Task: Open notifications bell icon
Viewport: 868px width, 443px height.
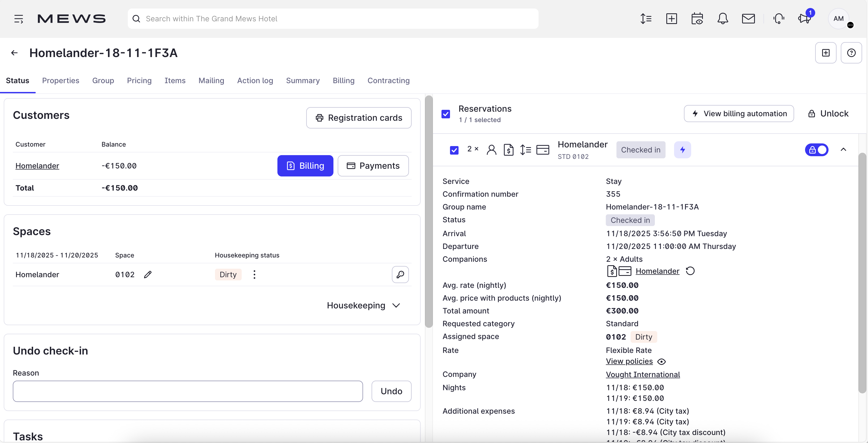Action: [722, 18]
